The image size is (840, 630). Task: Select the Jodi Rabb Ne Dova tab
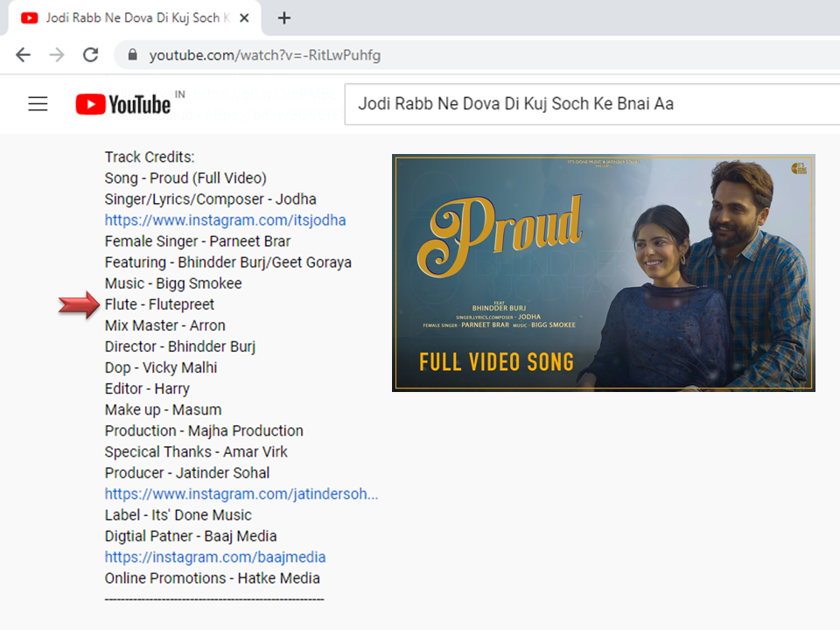point(131,18)
